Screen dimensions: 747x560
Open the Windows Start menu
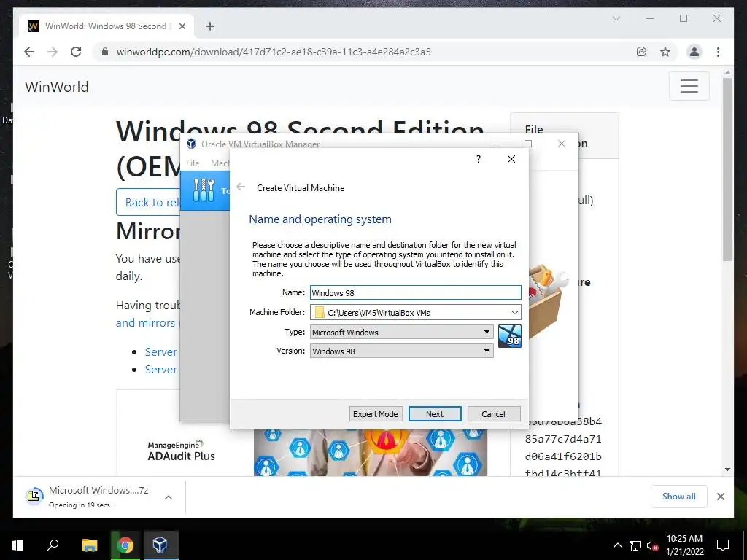click(x=18, y=545)
